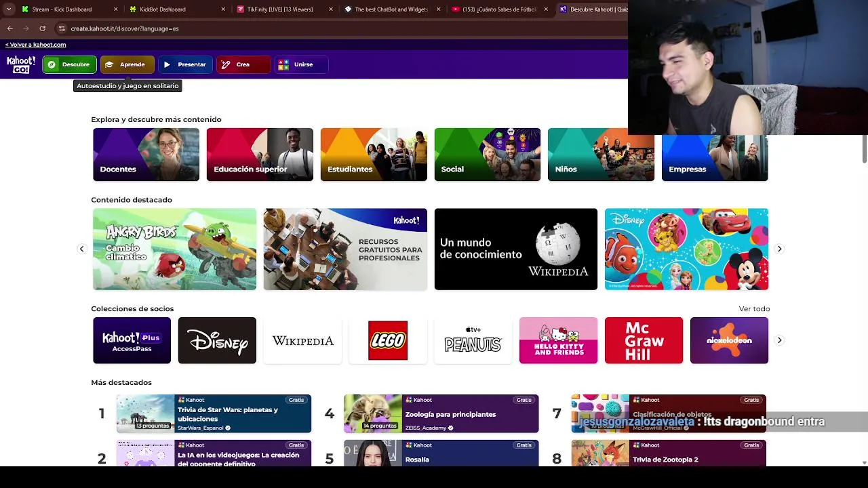Click next arrow of Contenido destacado carousel
868x488 pixels.
point(779,249)
